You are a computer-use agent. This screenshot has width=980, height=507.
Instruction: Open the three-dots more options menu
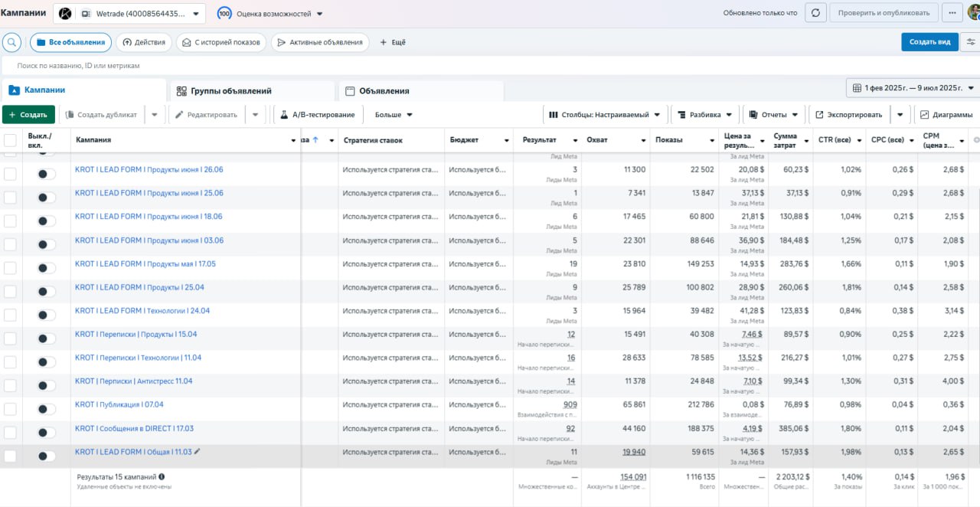coord(952,13)
